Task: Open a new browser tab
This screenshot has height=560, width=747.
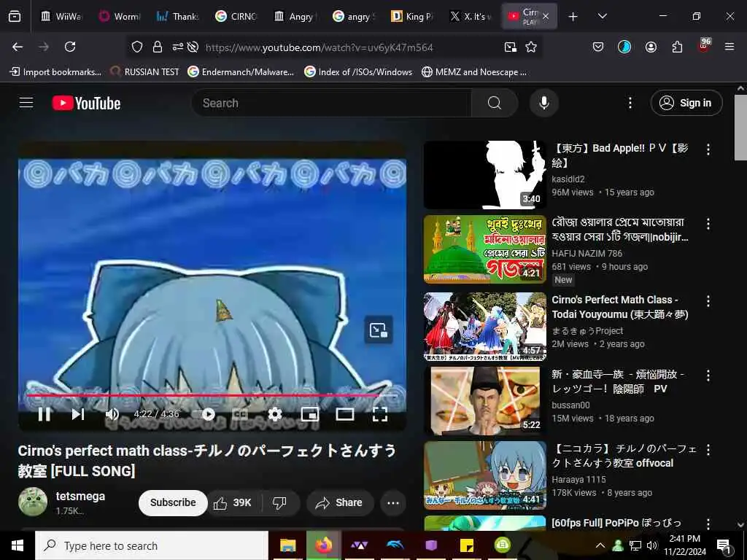Action: pyautogui.click(x=573, y=17)
